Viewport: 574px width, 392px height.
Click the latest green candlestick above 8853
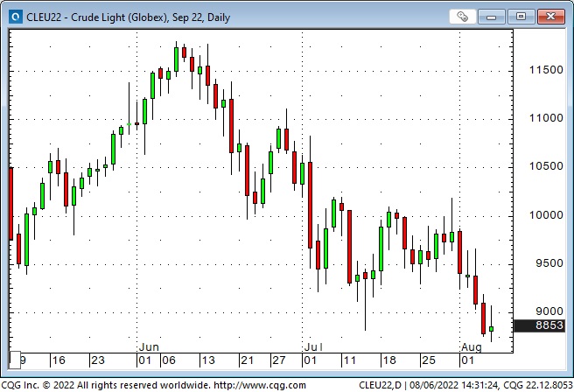491,329
